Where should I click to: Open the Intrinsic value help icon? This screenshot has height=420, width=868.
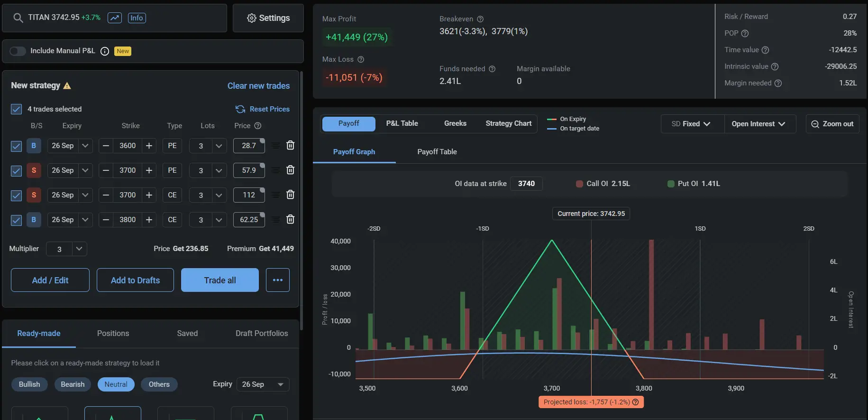[x=775, y=66]
